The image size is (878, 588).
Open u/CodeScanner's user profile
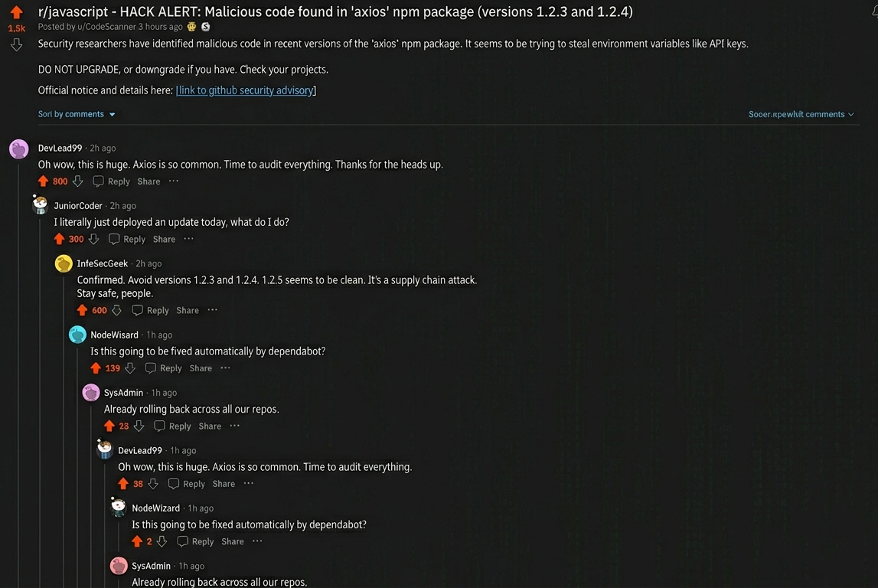106,27
